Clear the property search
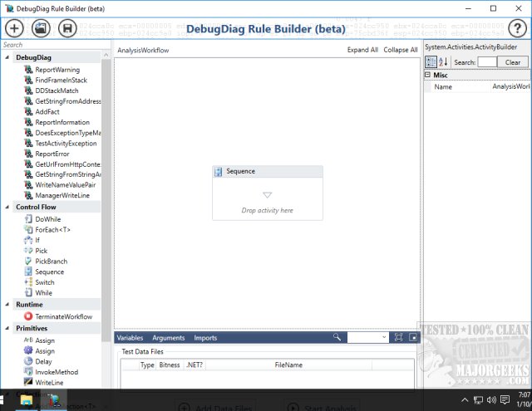Viewport: 532px width, 411px height. tap(512, 62)
